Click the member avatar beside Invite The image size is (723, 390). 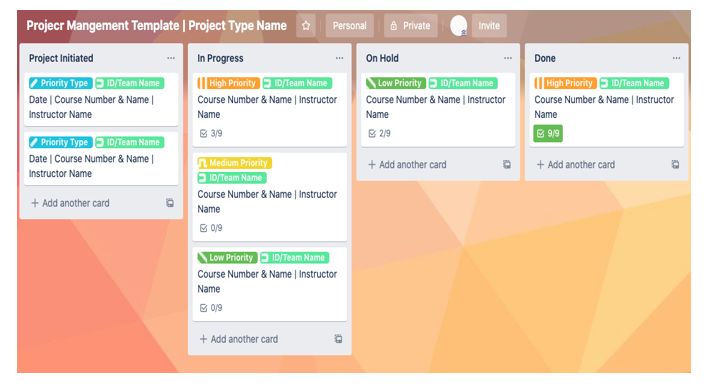pos(458,25)
